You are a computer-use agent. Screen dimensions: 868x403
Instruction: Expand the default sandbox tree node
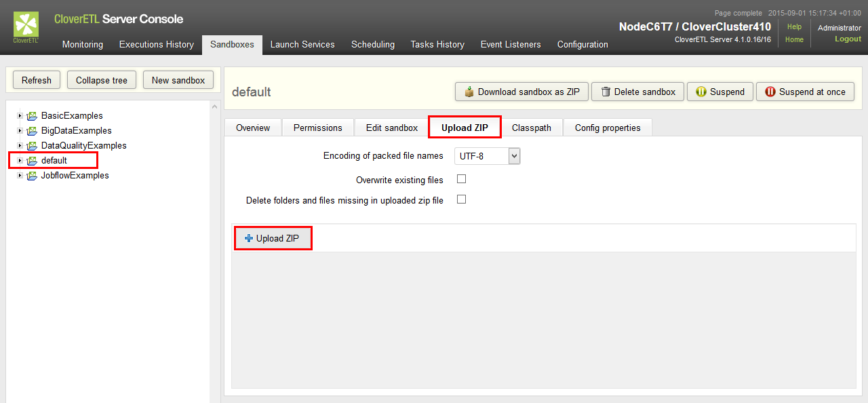click(20, 161)
